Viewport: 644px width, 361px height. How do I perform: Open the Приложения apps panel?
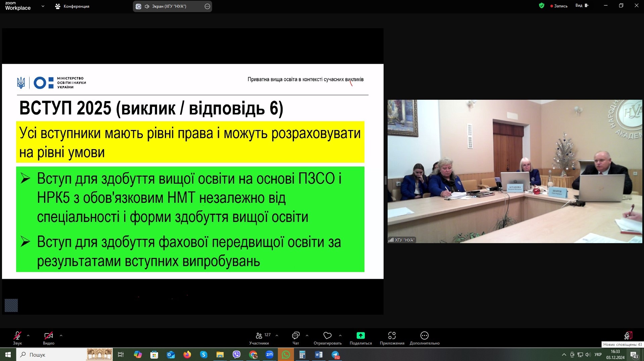(392, 337)
